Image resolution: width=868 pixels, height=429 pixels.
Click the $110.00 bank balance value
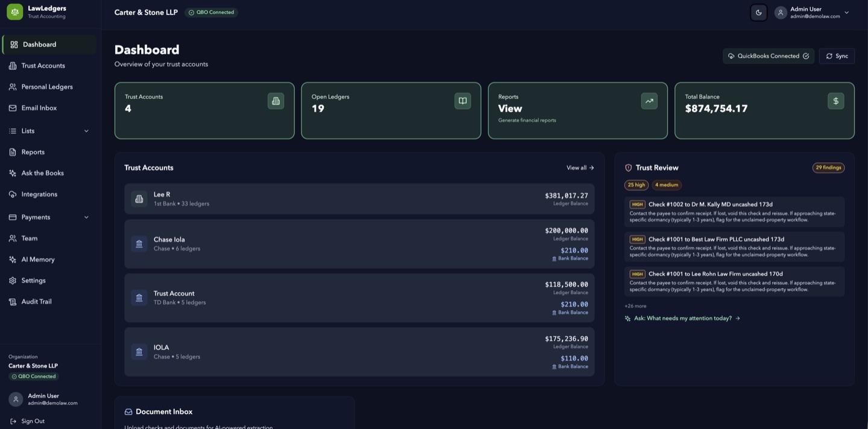(574, 358)
